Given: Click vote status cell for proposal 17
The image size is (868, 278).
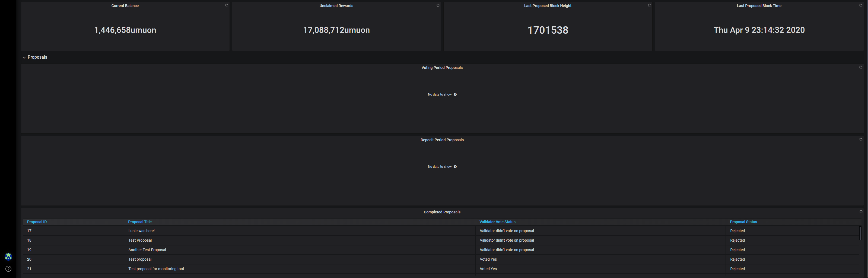Looking at the screenshot, I should click(600, 231).
